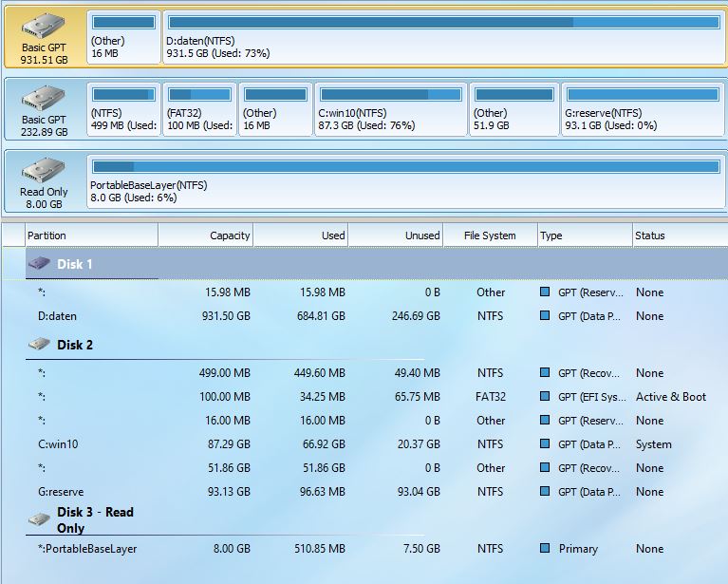Image resolution: width=728 pixels, height=584 pixels.
Task: Click the Primary type cell
Action: pos(578,549)
